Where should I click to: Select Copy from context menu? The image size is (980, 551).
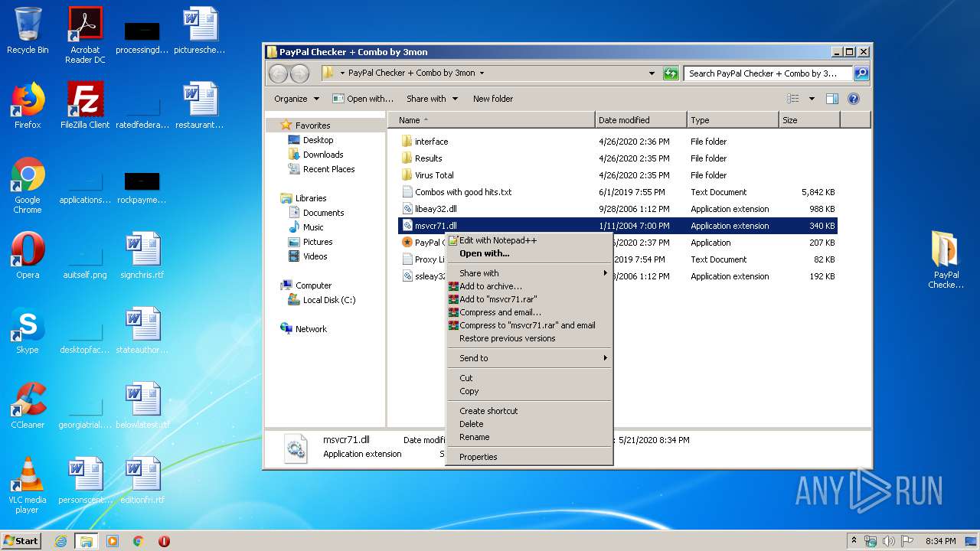point(529,391)
